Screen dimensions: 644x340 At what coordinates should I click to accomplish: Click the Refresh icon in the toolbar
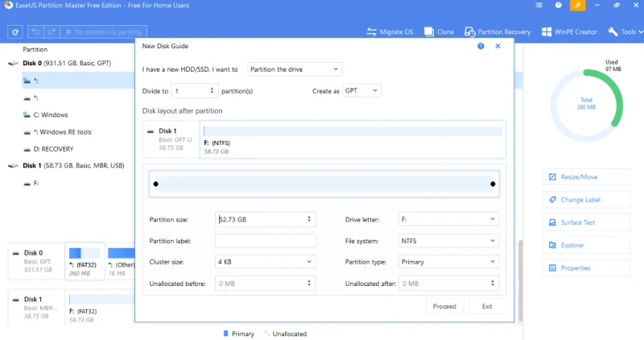pyautogui.click(x=15, y=31)
